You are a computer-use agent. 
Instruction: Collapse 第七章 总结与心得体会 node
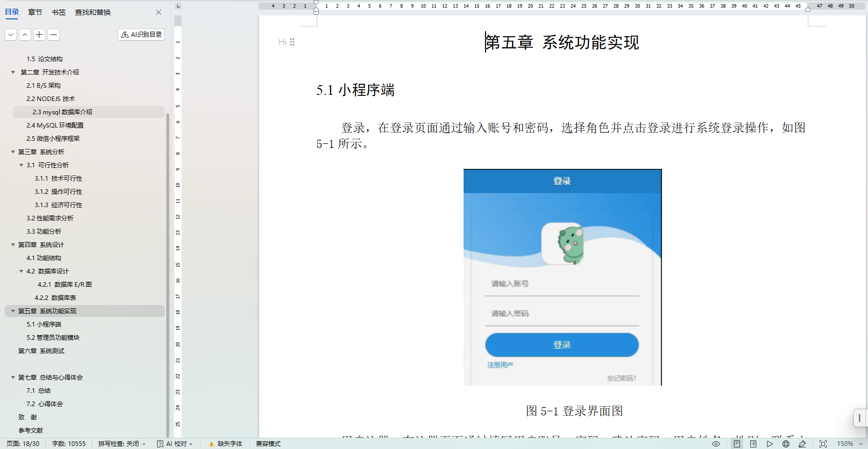click(x=13, y=378)
